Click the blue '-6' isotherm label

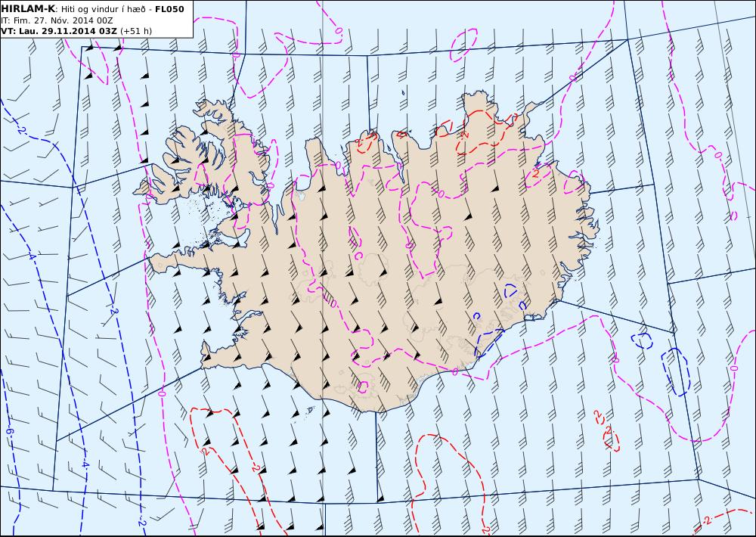9,432
